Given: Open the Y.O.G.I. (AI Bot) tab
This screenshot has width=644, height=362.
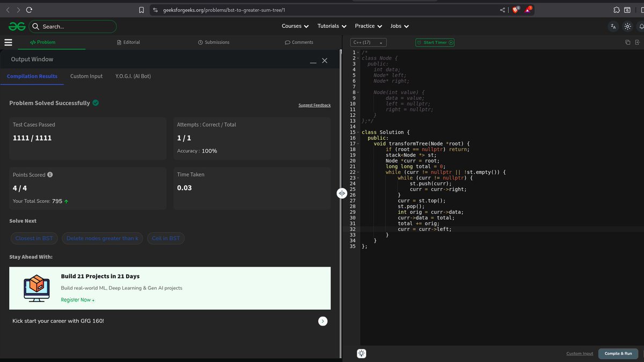Looking at the screenshot, I should pyautogui.click(x=133, y=76).
